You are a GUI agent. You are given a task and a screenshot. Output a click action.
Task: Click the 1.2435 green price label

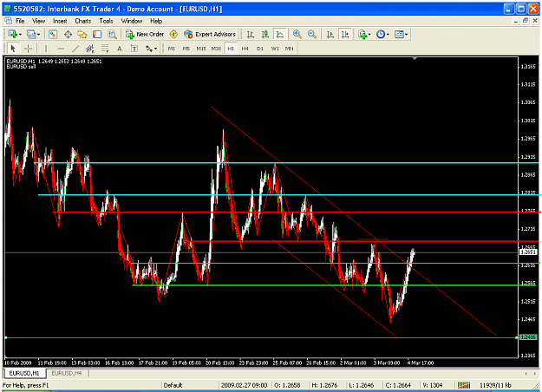click(528, 337)
